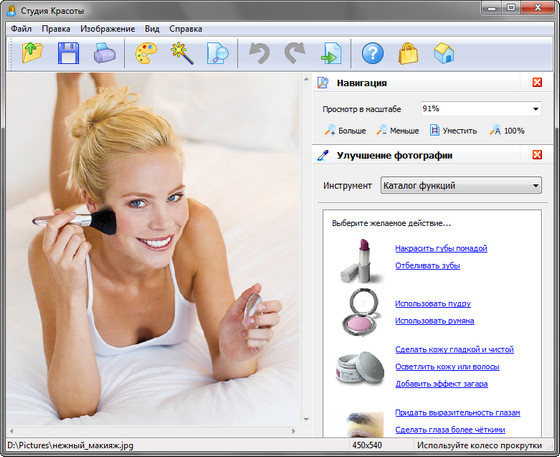Close the Улучшение фотографии panel
This screenshot has width=560, height=457.
coord(537,155)
